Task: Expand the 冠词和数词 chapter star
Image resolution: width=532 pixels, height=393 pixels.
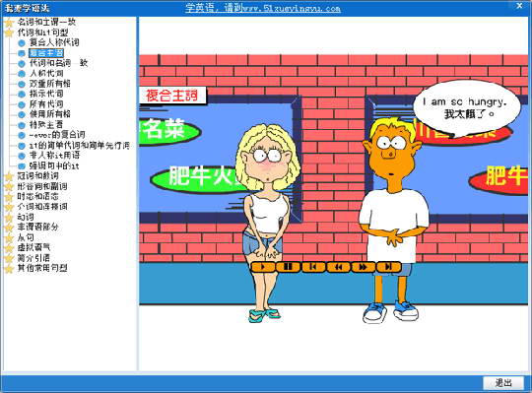Action: click(x=9, y=176)
